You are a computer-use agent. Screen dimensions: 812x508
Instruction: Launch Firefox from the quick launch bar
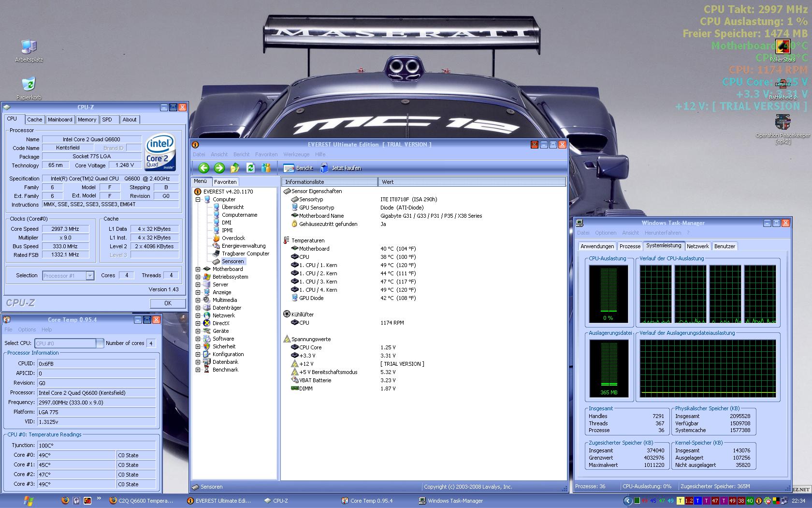pyautogui.click(x=65, y=501)
